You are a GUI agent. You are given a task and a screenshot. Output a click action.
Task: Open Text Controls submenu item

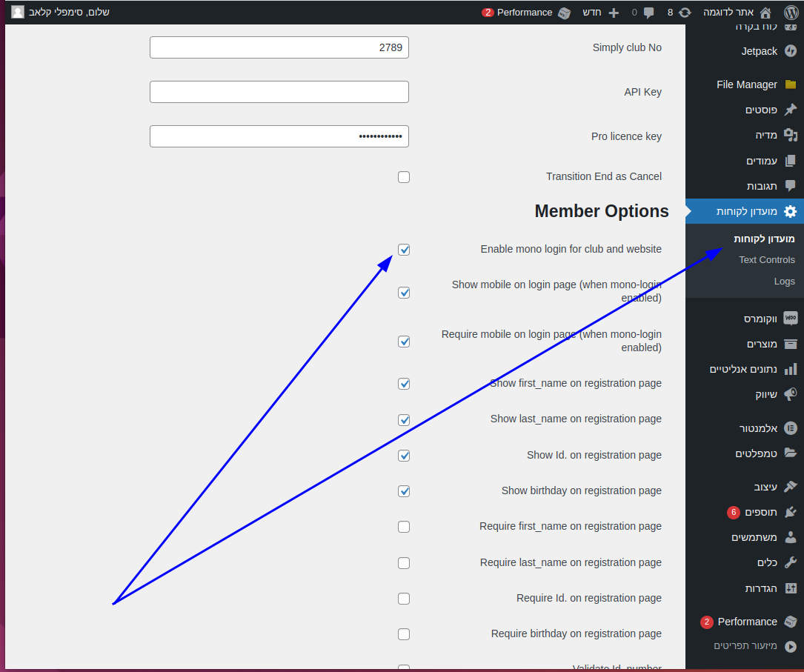[766, 260]
